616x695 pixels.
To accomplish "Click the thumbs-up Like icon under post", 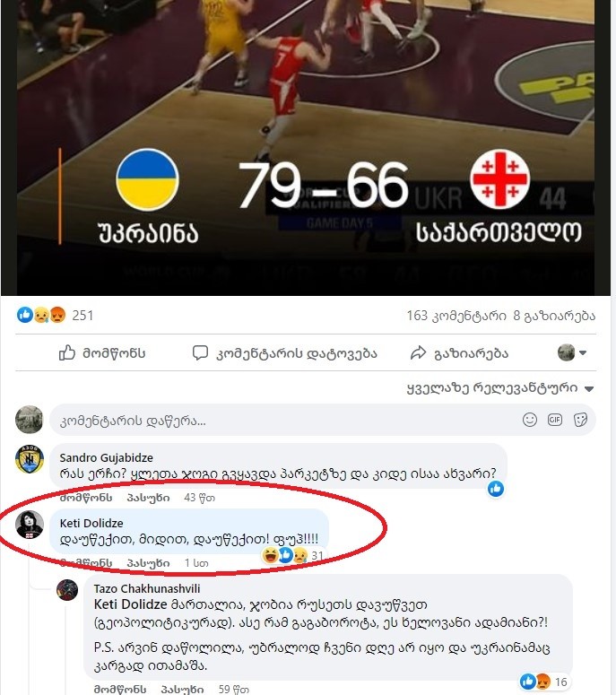I will click(x=67, y=353).
